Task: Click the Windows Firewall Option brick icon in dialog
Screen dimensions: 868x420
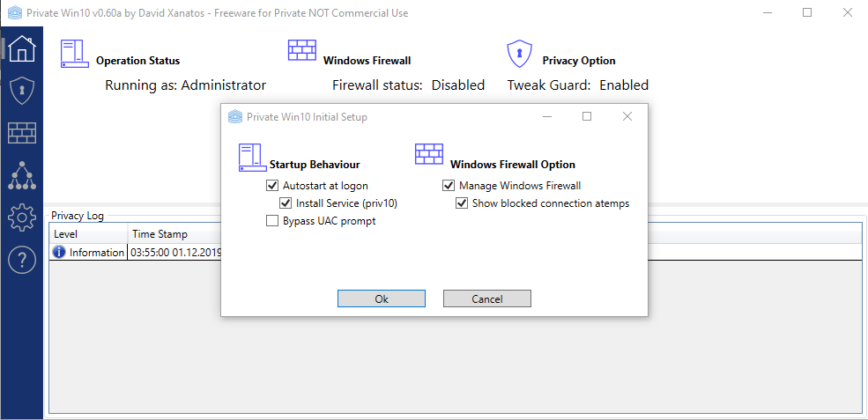Action: (429, 154)
